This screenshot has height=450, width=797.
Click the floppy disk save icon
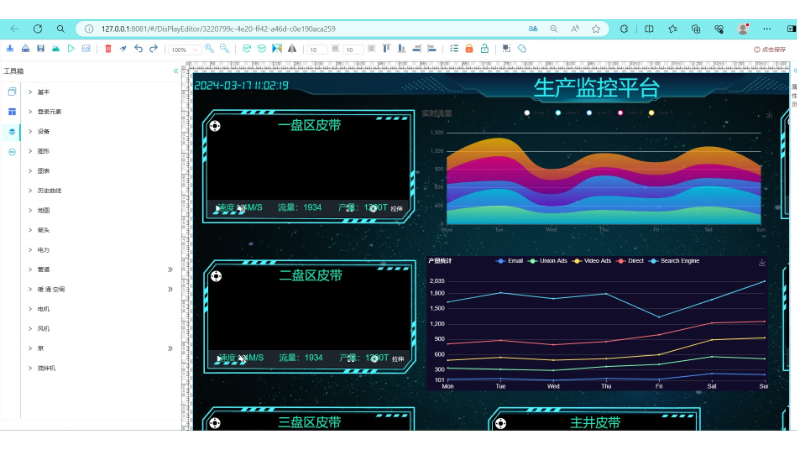click(40, 48)
